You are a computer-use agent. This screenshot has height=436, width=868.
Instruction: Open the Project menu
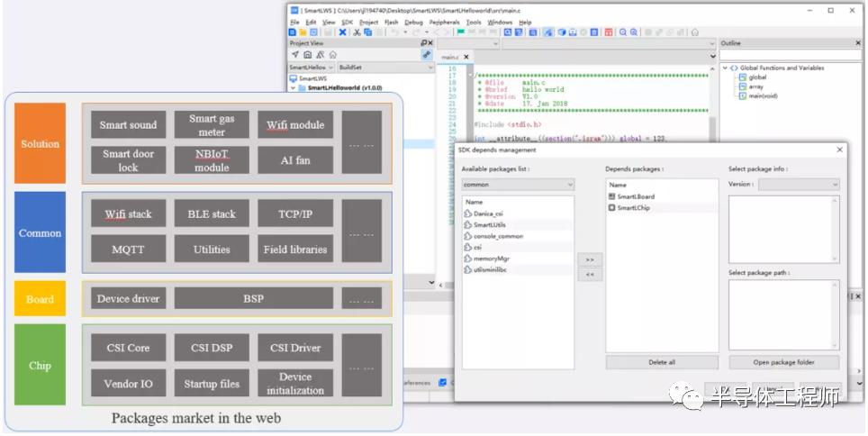[368, 23]
